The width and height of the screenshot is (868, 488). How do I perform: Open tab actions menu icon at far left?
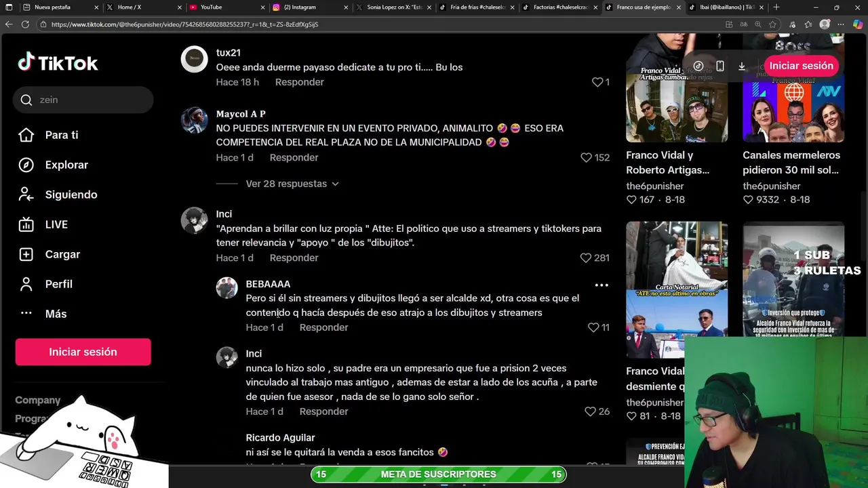[x=8, y=7]
